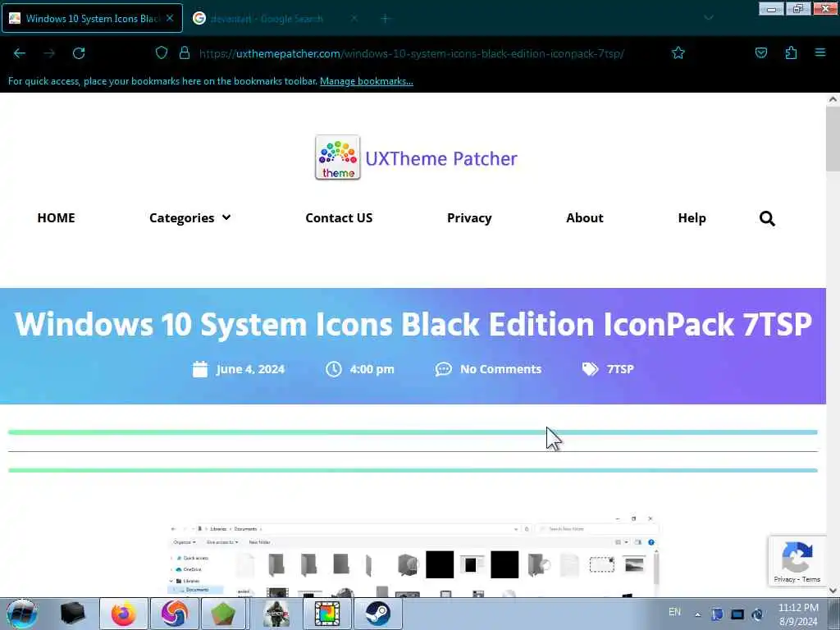Viewport: 840px width, 630px height.
Task: Open the Help menu item
Action: 692,218
